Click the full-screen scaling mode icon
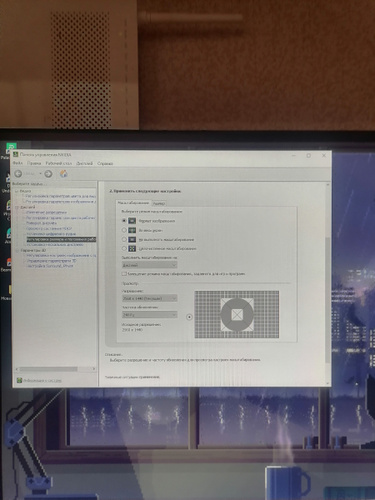 click(132, 230)
